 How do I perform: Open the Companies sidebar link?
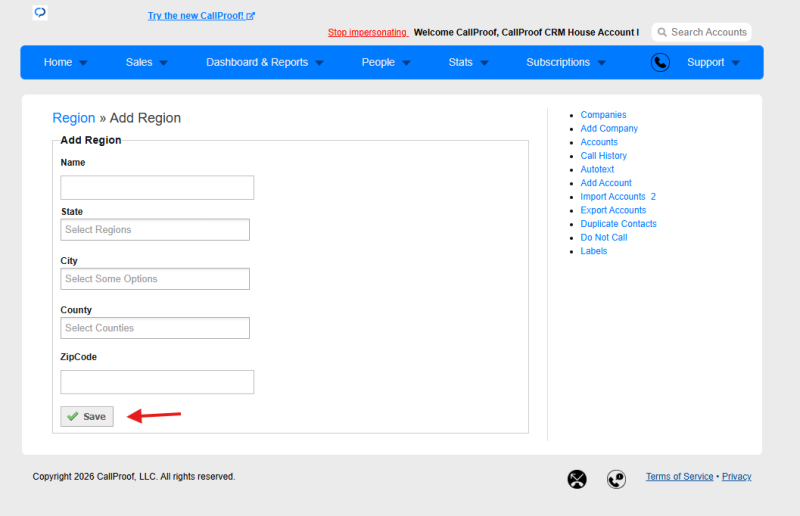coord(603,115)
